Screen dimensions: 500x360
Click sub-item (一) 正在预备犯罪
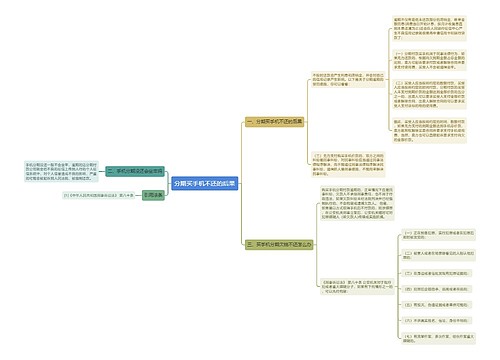click(439, 235)
